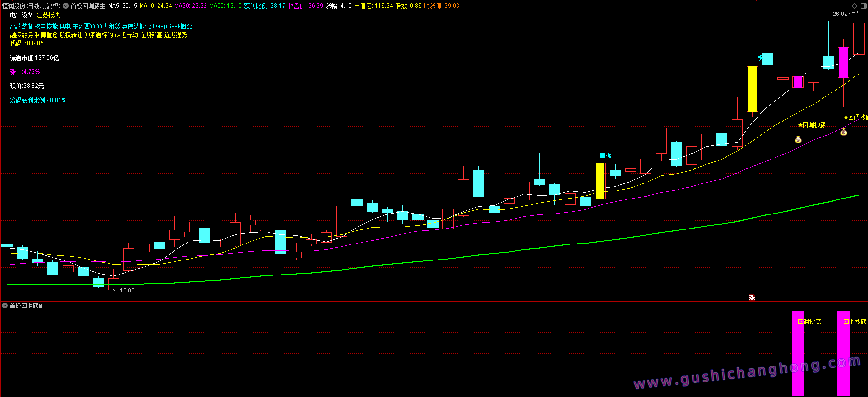868x397 pixels.
Task: Click the 核电核能 concept tag
Action: (x=46, y=26)
